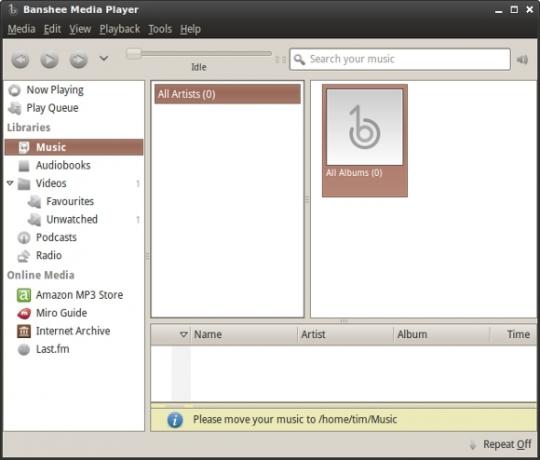540x460 pixels.
Task: Click the Miro Guide icon
Action: click(x=24, y=313)
